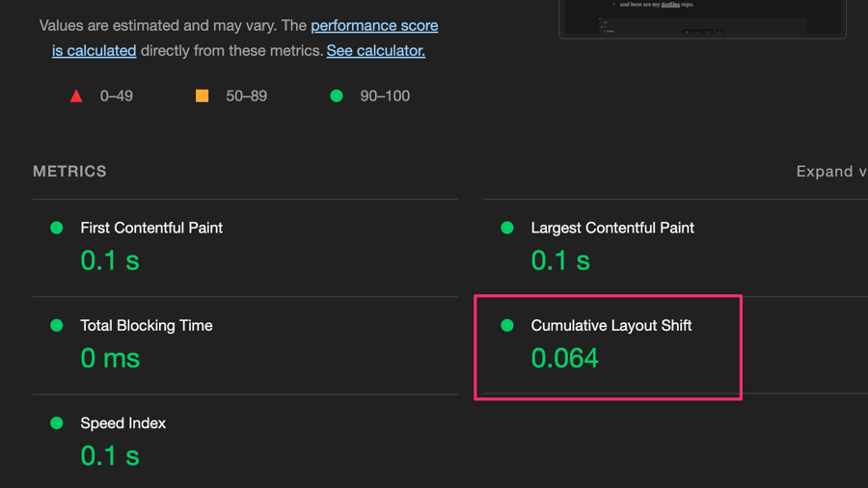Select the 'Total Blocking Time' metric label
Viewport: 868px width, 488px height.
click(147, 325)
